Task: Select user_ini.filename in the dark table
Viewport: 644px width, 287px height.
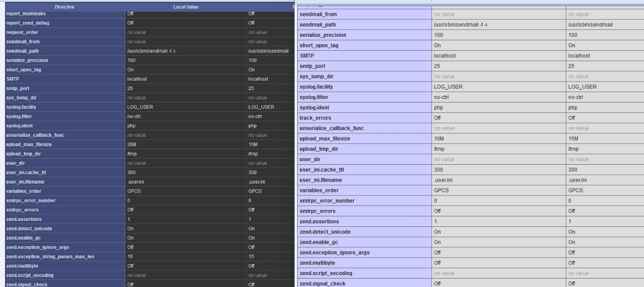Action: (x=26, y=182)
